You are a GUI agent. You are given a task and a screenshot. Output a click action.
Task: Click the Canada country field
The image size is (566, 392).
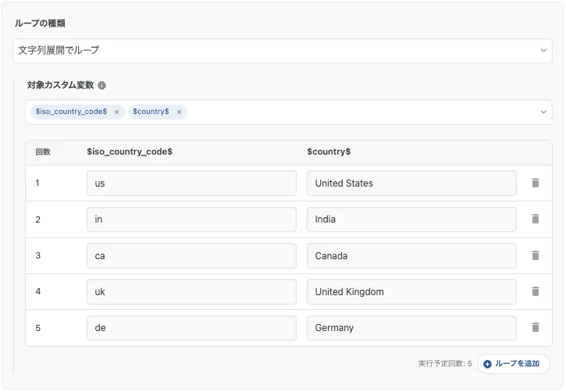click(x=411, y=256)
